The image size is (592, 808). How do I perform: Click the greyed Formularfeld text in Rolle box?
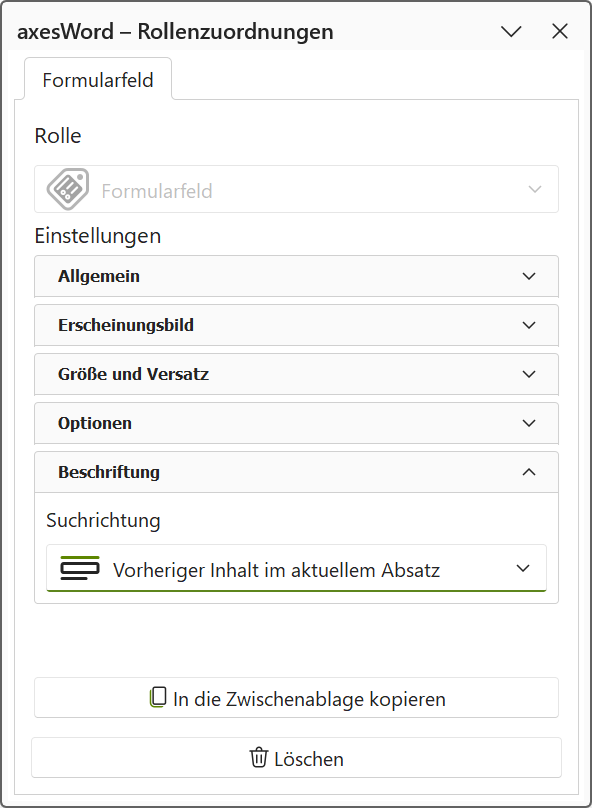click(157, 191)
